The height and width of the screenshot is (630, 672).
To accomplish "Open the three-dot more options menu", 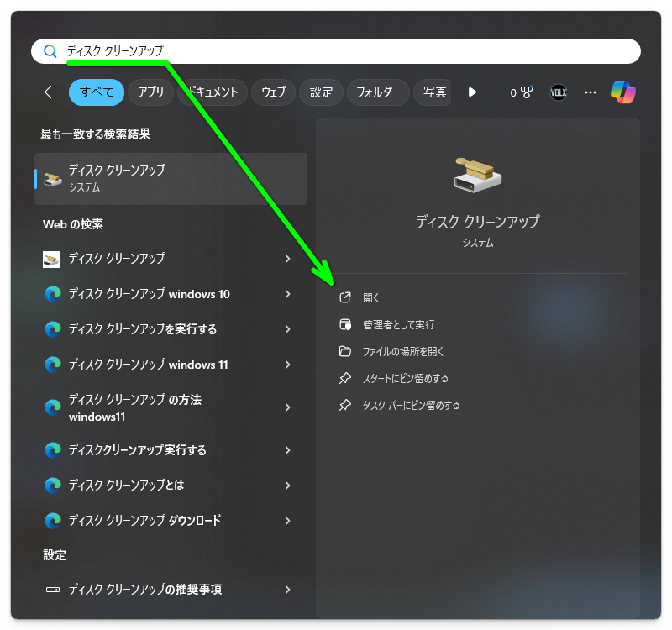I will pos(591,92).
